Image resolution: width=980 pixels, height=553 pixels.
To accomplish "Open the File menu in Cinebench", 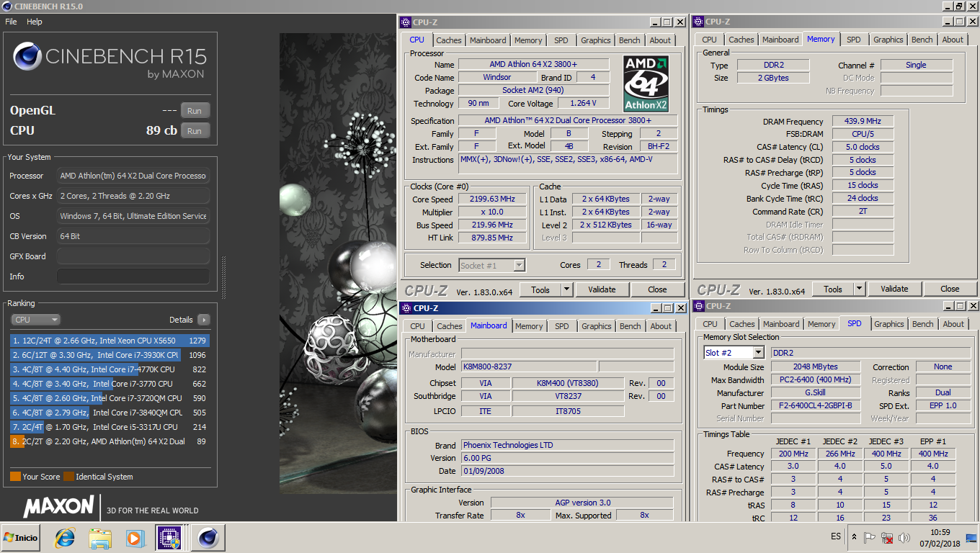I will tap(11, 22).
